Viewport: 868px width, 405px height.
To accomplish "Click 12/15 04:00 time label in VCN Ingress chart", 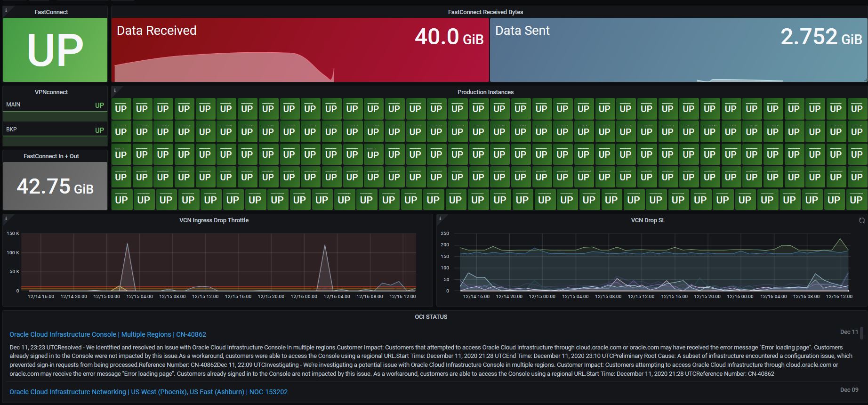I will point(140,297).
